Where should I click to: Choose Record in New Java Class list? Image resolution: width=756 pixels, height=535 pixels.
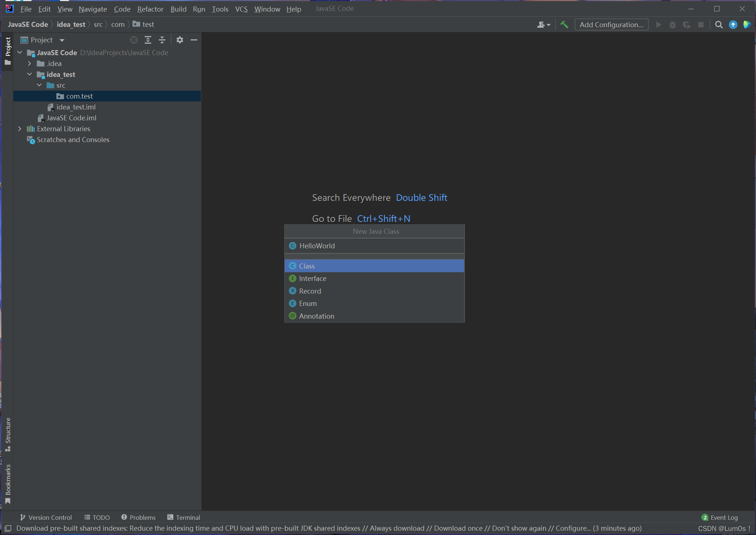[374, 291]
